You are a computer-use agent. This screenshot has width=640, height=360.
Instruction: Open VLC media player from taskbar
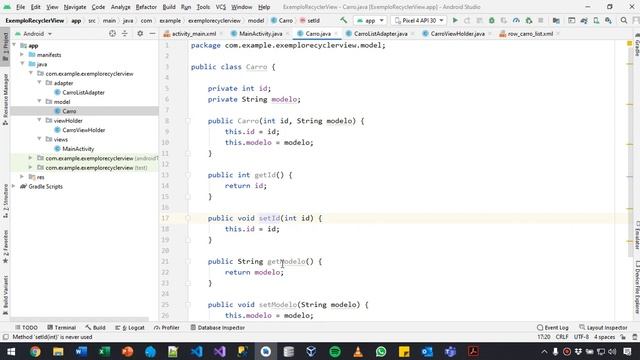[358, 351]
